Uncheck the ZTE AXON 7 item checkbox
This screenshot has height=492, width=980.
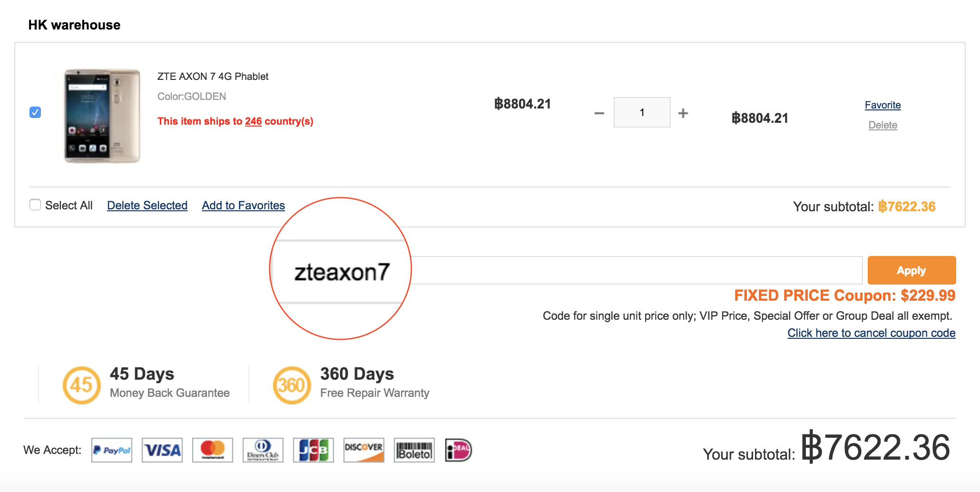pos(35,112)
